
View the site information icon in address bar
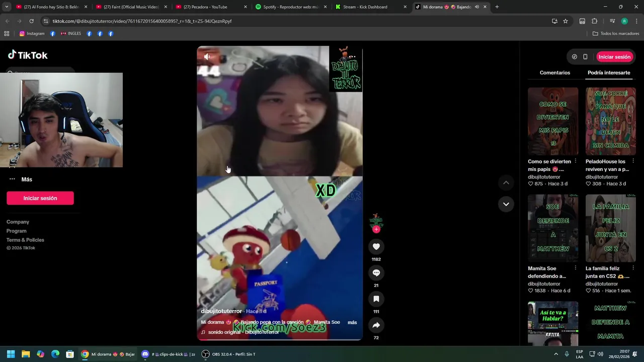46,21
